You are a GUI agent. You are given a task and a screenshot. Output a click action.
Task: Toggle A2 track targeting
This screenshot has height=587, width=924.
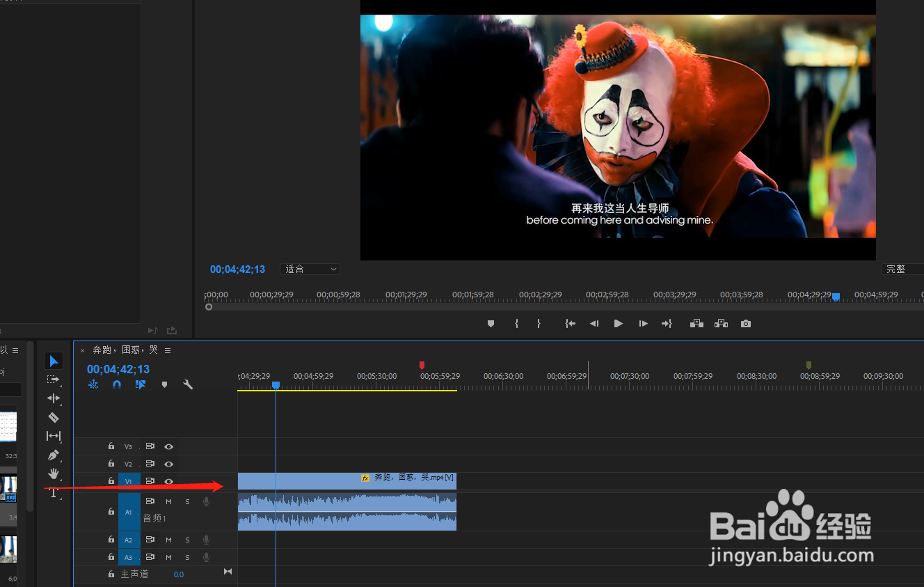coord(129,540)
